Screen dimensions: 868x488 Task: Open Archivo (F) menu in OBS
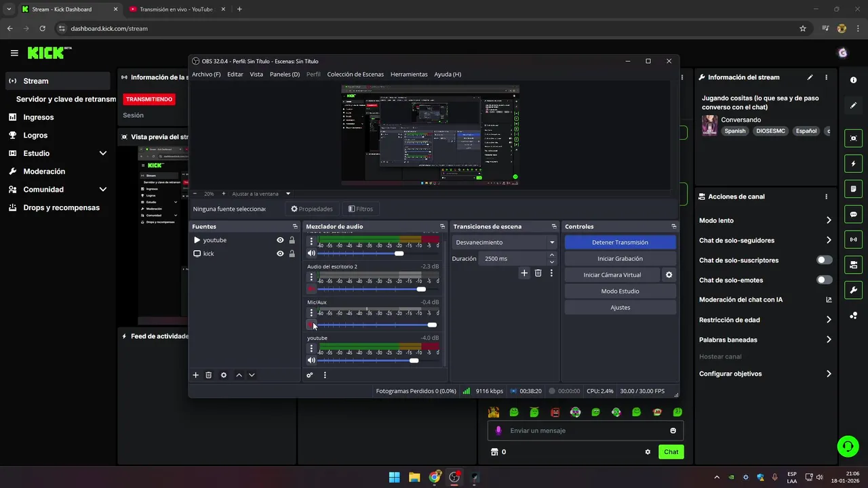tap(206, 75)
